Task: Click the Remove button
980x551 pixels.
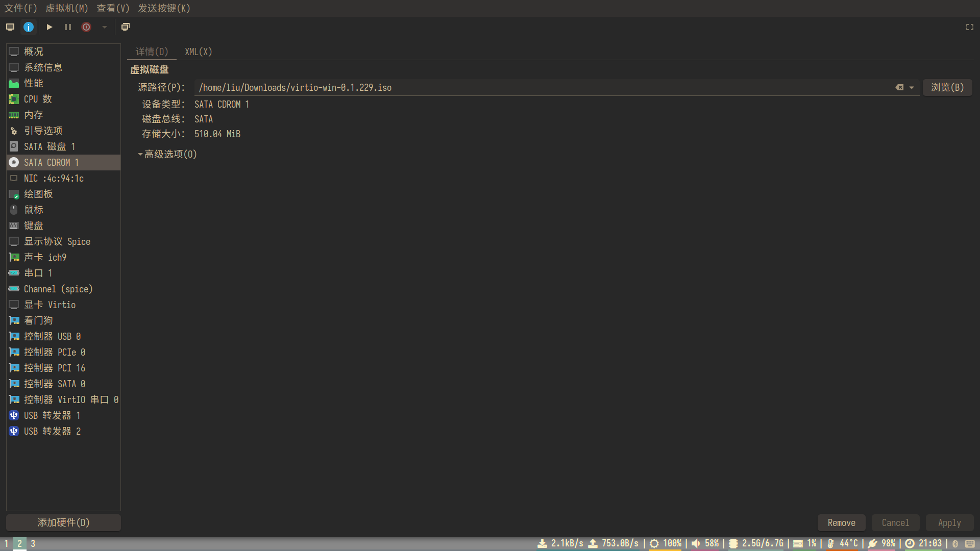Action: point(841,523)
